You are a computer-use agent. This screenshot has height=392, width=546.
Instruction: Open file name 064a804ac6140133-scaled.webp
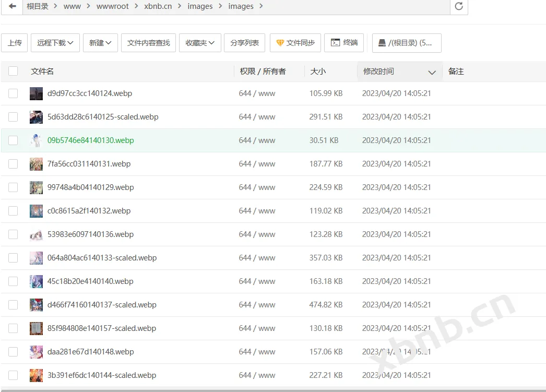(102, 258)
